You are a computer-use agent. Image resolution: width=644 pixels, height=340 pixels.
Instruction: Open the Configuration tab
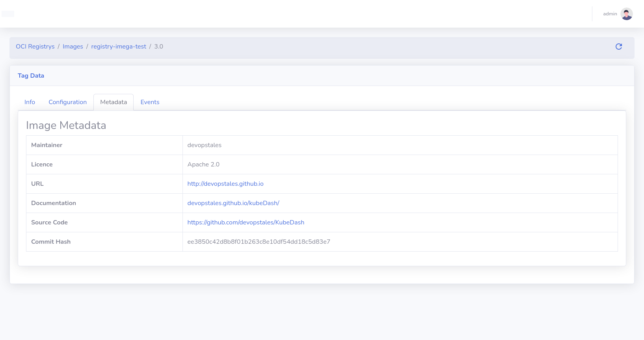(67, 102)
